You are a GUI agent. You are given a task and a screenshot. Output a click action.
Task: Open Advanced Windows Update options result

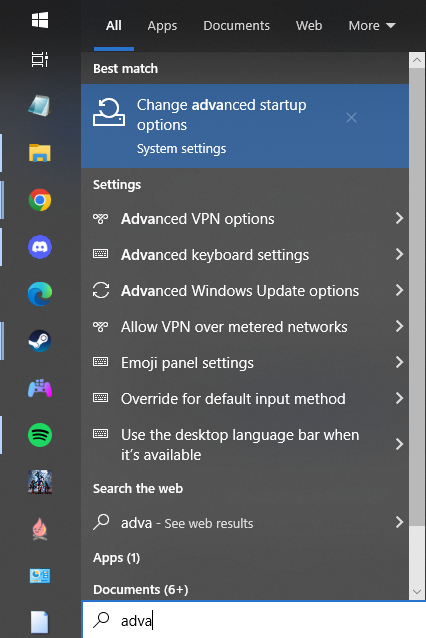(x=245, y=291)
